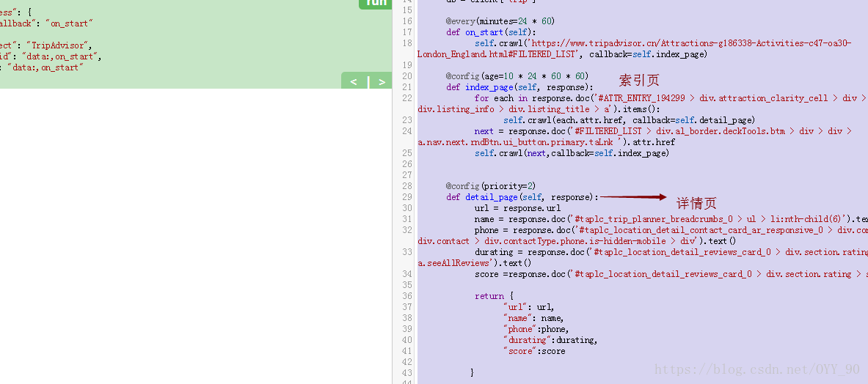Click the "durating":durating dictionary entry
The height and width of the screenshot is (384, 868).
(550, 340)
